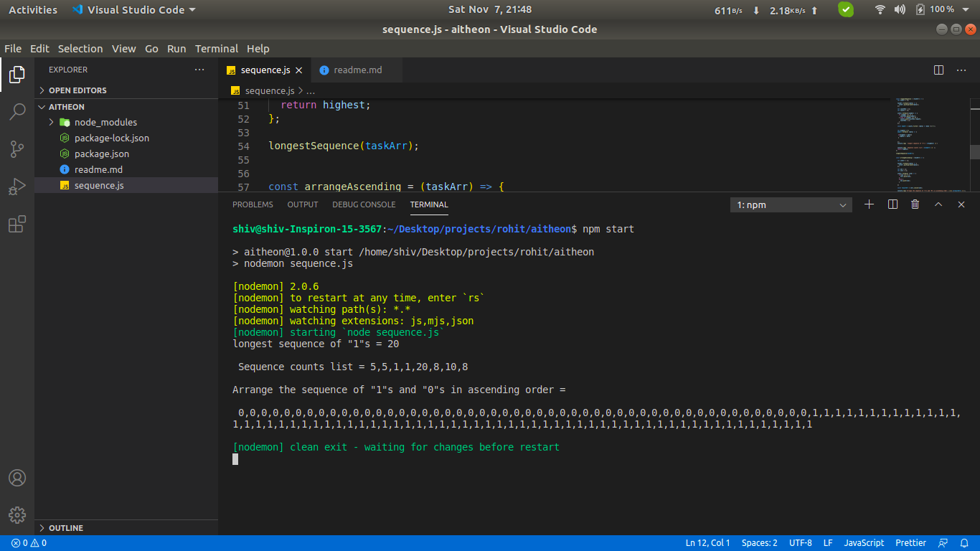The width and height of the screenshot is (980, 551).
Task: Open the Run menu
Action: 176,49
